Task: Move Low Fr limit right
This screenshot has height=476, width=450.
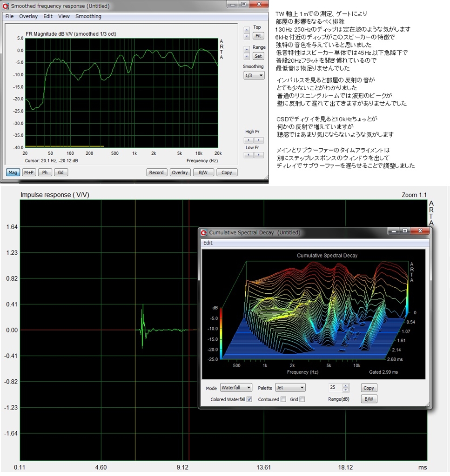Action: (x=259, y=156)
